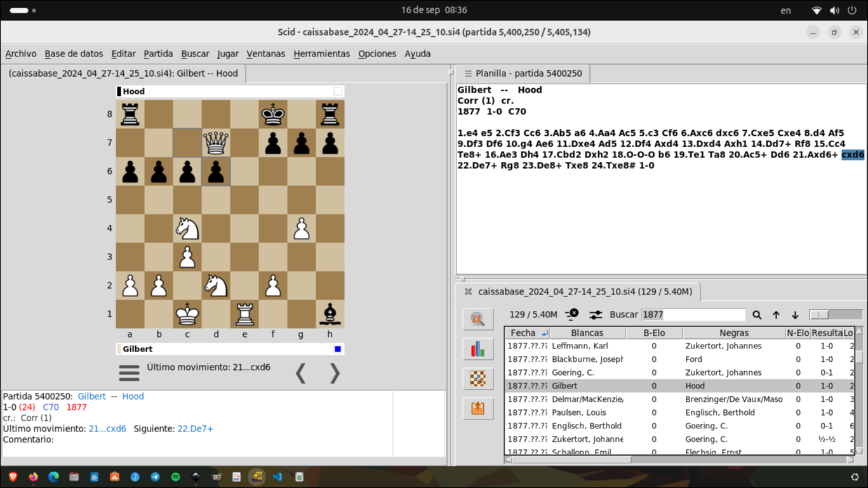Click the Buscar search field containing 1877
Viewport: 868px width, 488px height.
tap(693, 315)
